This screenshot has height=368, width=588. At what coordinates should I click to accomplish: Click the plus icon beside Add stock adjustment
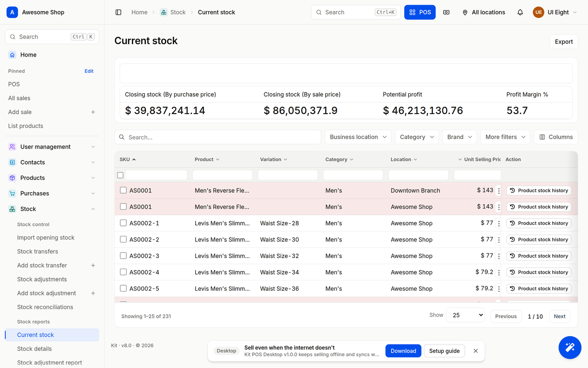pos(93,293)
